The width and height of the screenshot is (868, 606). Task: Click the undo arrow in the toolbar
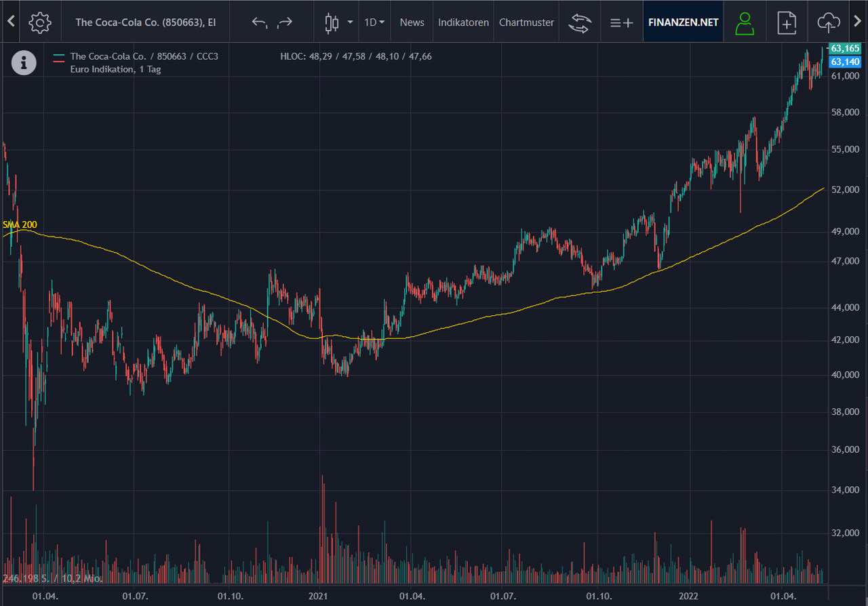pos(260,22)
